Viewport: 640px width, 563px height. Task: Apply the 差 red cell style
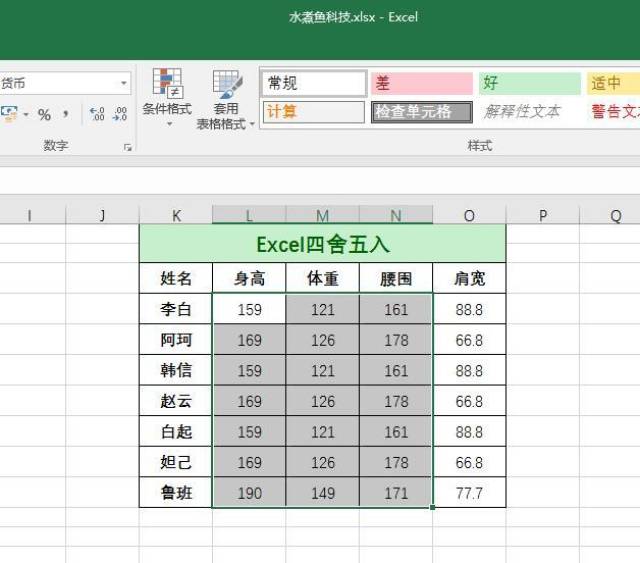421,83
